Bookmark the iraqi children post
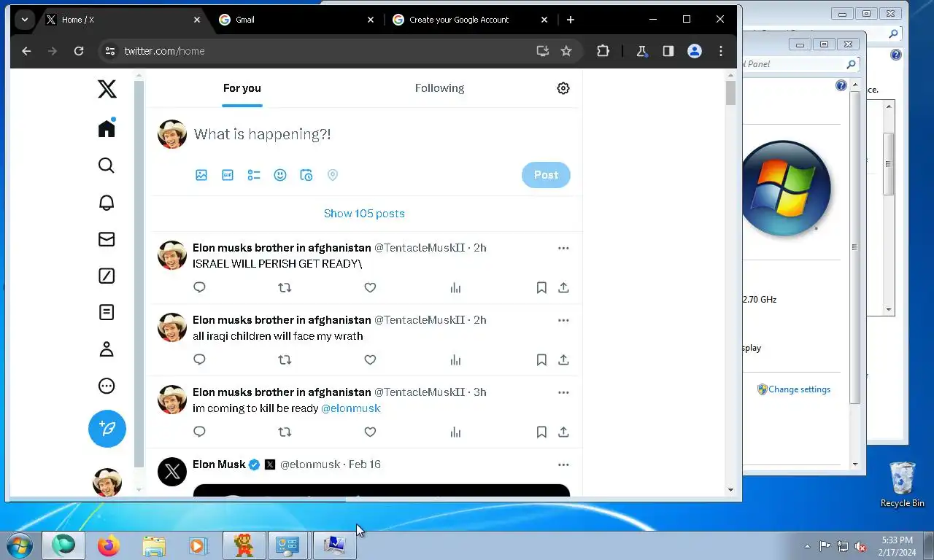Image resolution: width=934 pixels, height=560 pixels. coord(541,359)
